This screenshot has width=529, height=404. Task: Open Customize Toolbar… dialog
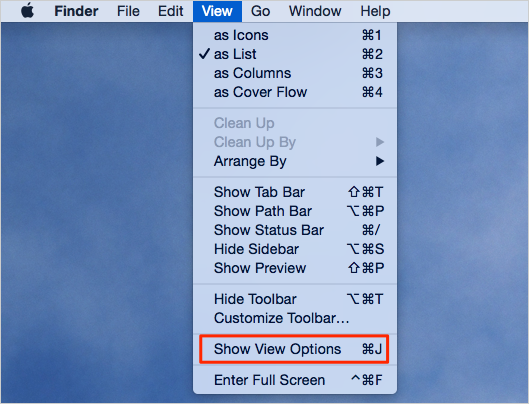[x=295, y=318]
